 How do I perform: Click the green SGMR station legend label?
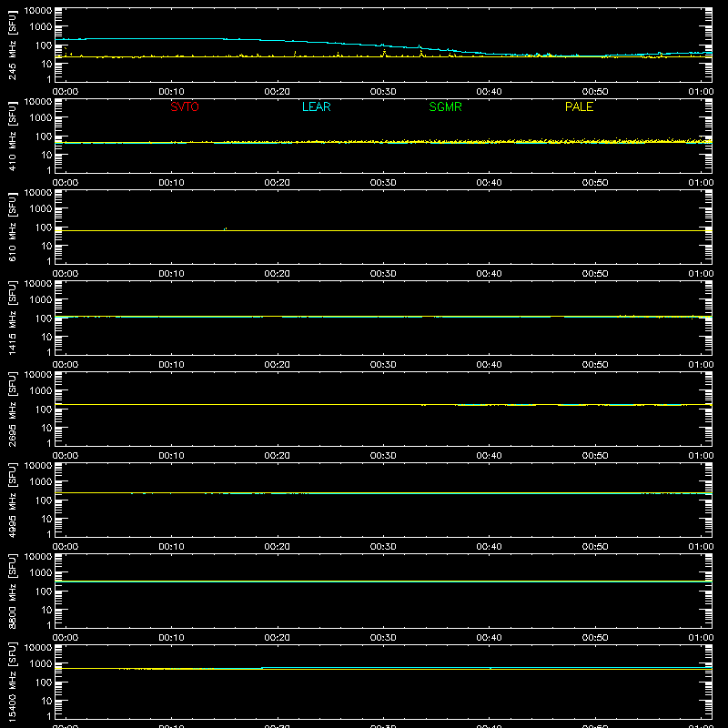click(445, 106)
